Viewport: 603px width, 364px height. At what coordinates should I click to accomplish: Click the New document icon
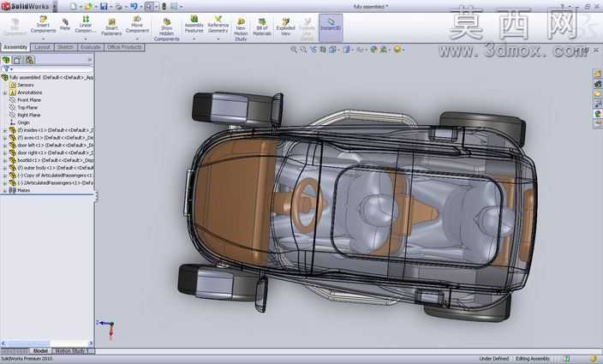click(73, 6)
